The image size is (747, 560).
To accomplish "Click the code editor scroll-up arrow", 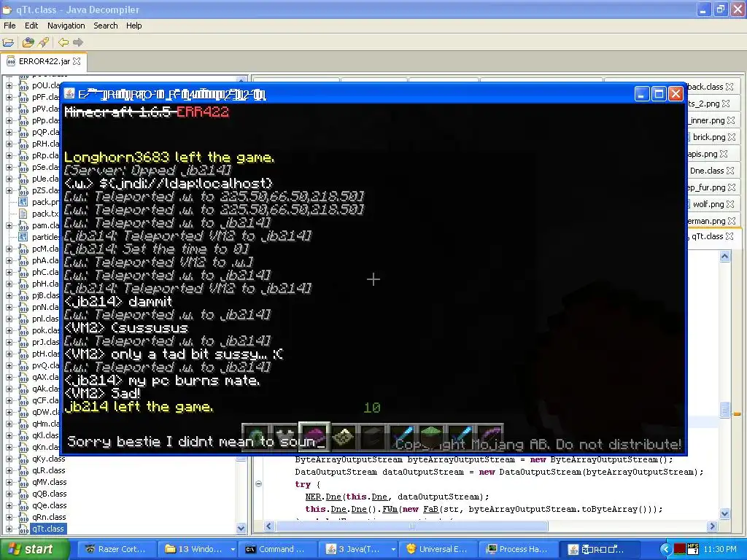I will click(724, 257).
